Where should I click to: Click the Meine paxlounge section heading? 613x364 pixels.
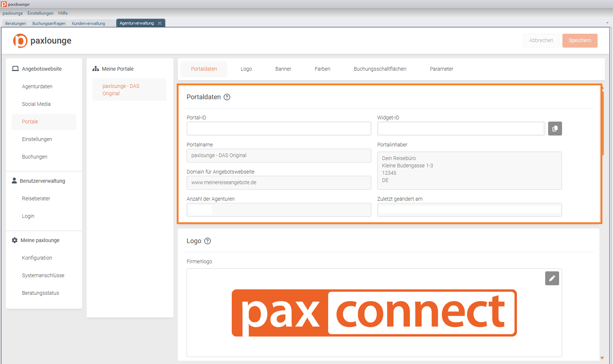pos(40,240)
